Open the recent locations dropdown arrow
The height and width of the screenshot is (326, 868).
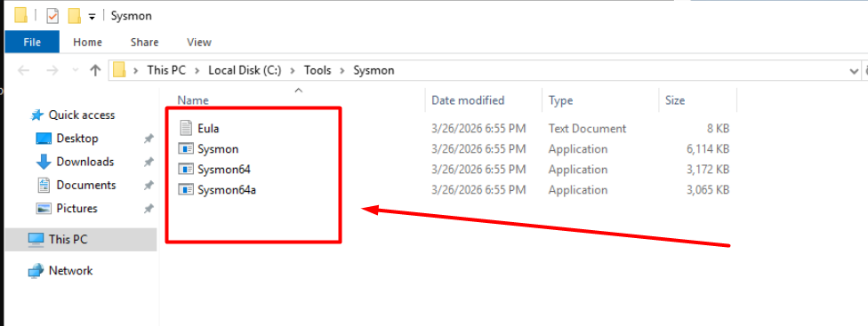point(76,71)
